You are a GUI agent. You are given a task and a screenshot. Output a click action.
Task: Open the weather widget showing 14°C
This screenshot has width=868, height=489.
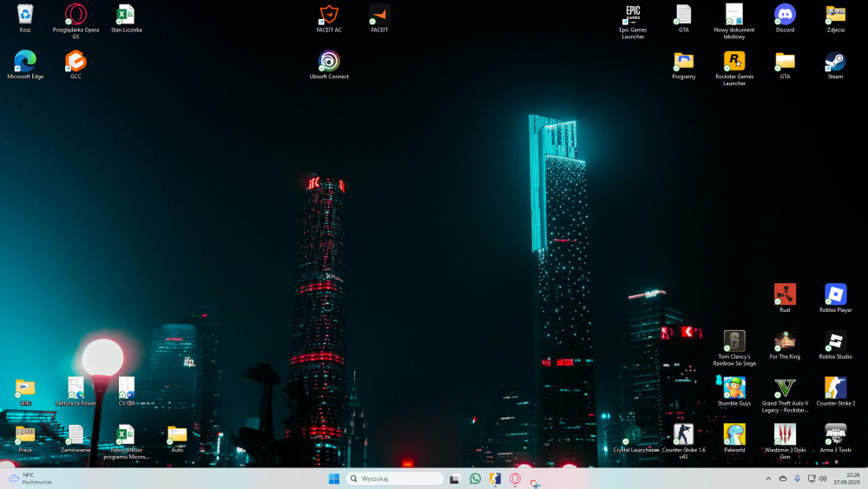pos(30,479)
